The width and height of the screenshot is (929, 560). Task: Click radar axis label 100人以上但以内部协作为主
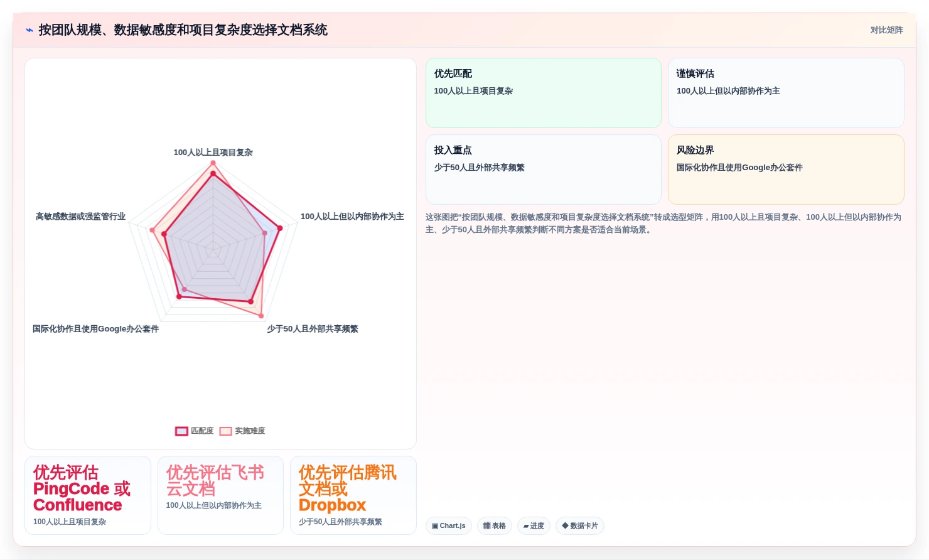pyautogui.click(x=352, y=217)
